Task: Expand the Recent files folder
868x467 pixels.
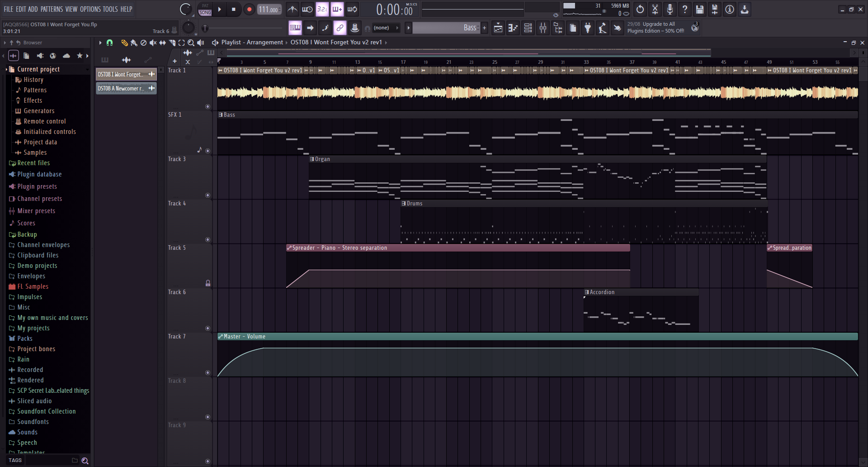Action: [x=29, y=163]
